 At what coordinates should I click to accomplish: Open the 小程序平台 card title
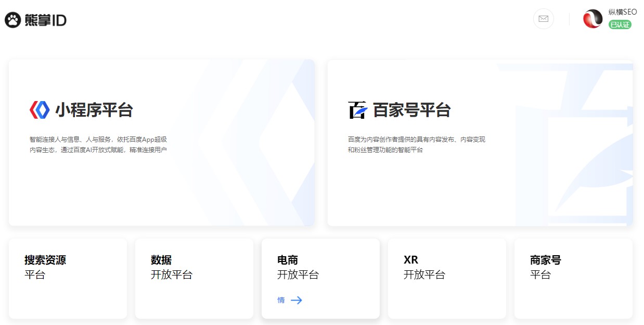coord(94,110)
